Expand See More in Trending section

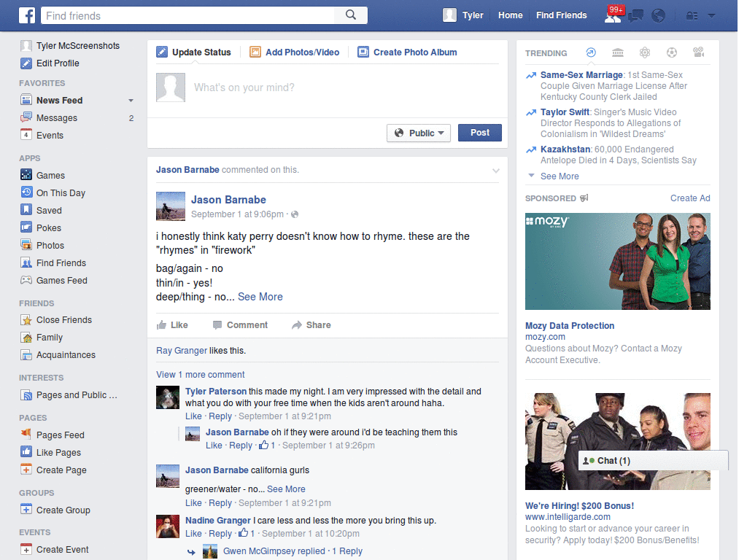[x=560, y=176]
